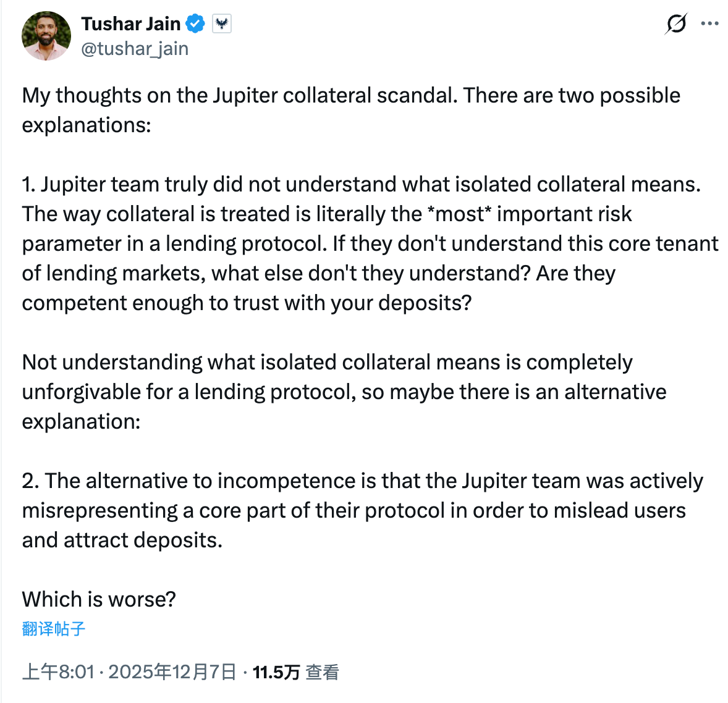Click Tushar Jain's profile photo thumbnail
This screenshot has height=703, width=728.
click(x=46, y=35)
